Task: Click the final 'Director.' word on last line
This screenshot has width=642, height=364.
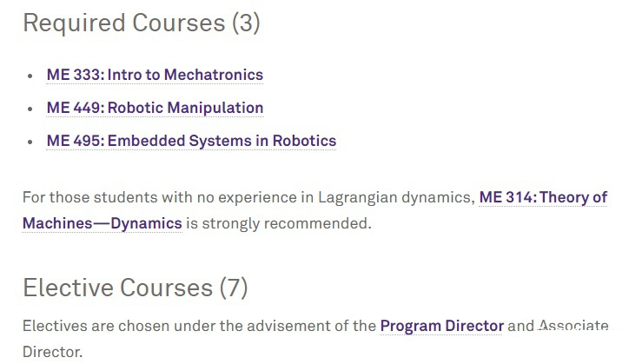Action: tap(52, 352)
